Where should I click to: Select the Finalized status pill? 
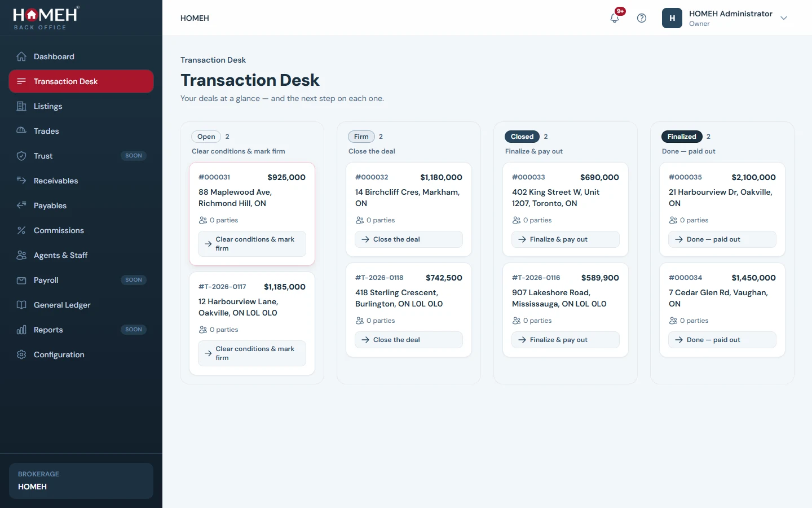[x=682, y=137]
